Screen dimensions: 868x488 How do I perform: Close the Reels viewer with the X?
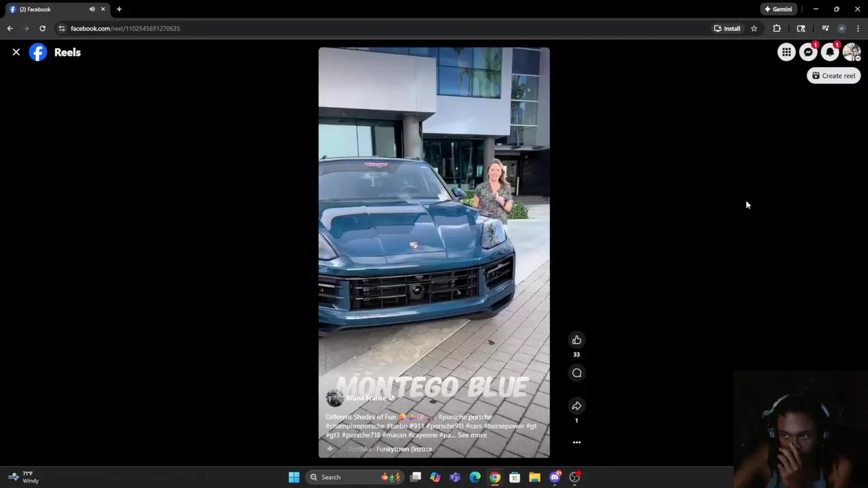pyautogui.click(x=16, y=52)
